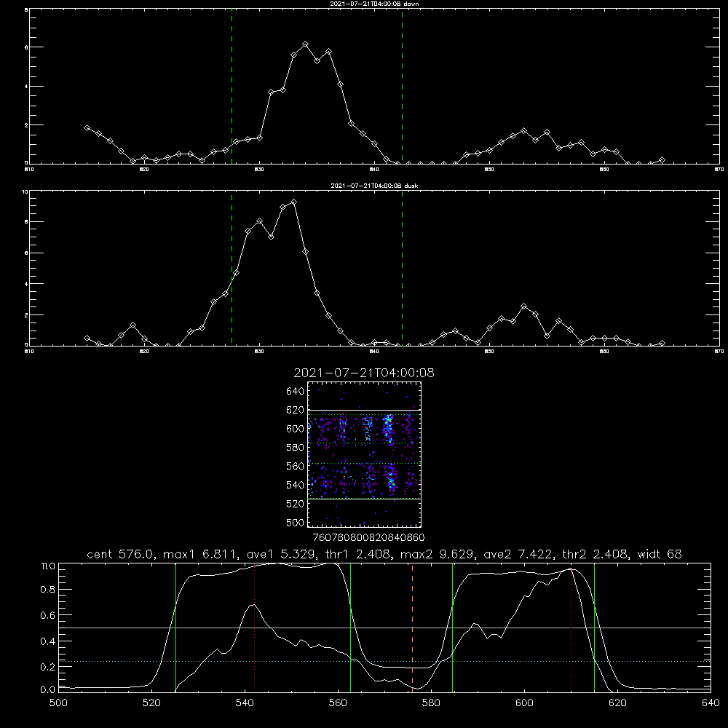The height and width of the screenshot is (728, 728).
Task: Open the colored spectral image thumbnail
Action: pyautogui.click(x=364, y=454)
